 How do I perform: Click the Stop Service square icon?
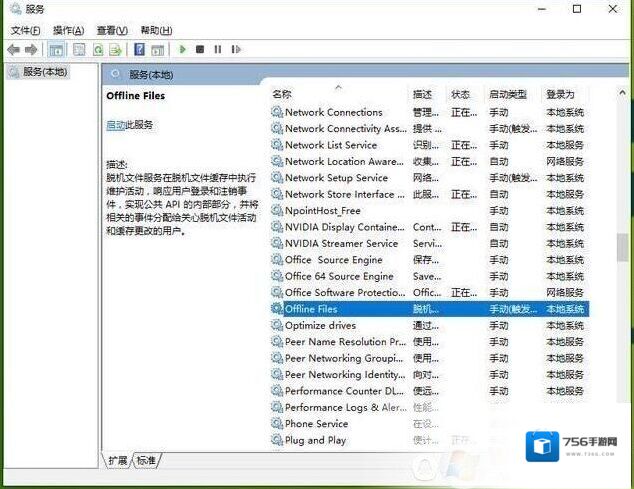click(200, 49)
